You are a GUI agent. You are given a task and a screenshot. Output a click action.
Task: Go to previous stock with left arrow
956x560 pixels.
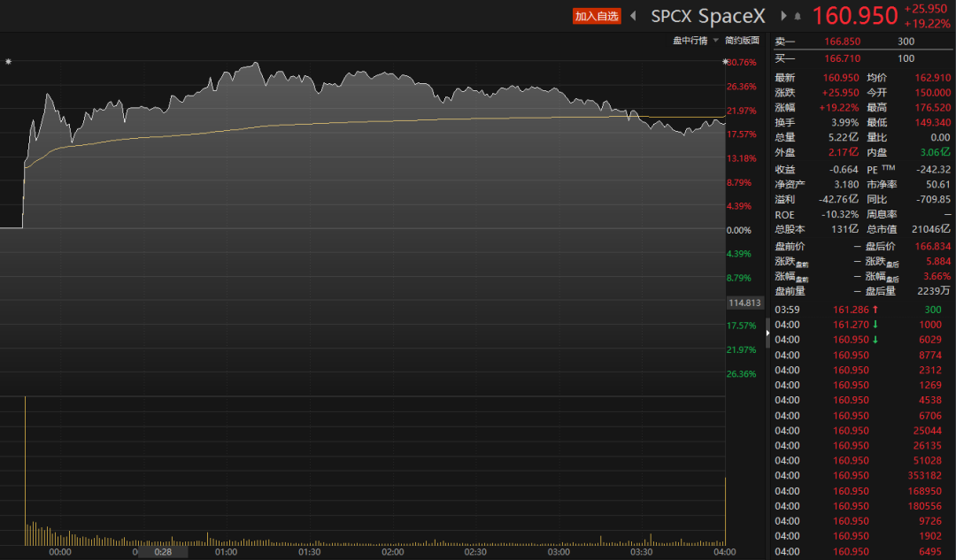pos(634,16)
